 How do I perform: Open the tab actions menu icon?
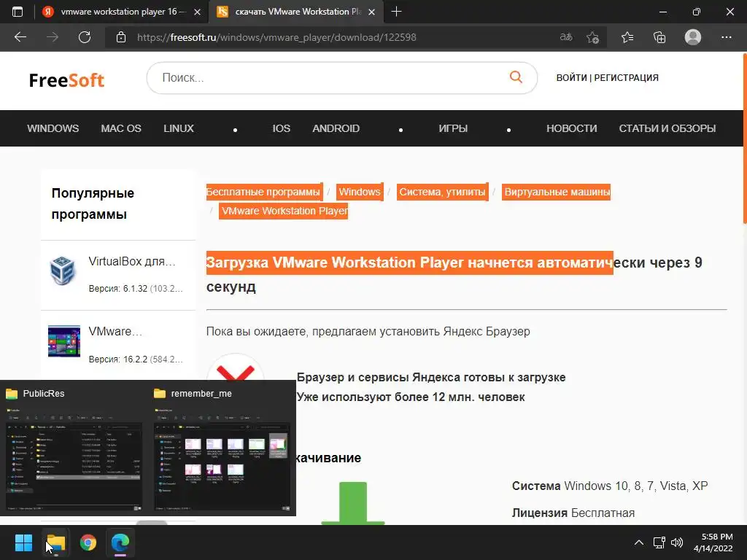[x=18, y=12]
